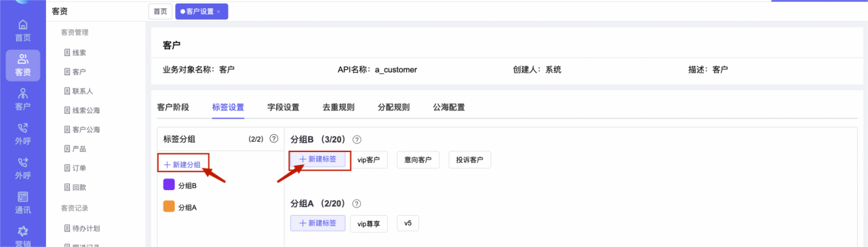868x247 pixels.
Task: Open the 首页 home icon in sidebar
Action: pyautogui.click(x=22, y=31)
